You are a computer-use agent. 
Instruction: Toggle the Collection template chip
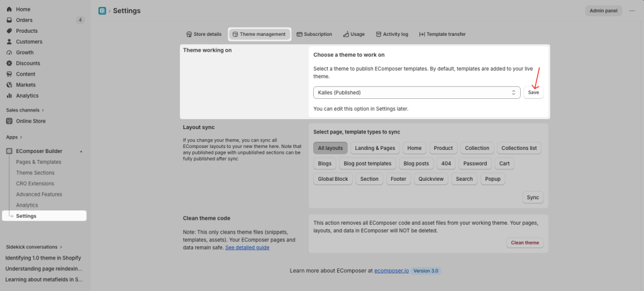point(477,148)
